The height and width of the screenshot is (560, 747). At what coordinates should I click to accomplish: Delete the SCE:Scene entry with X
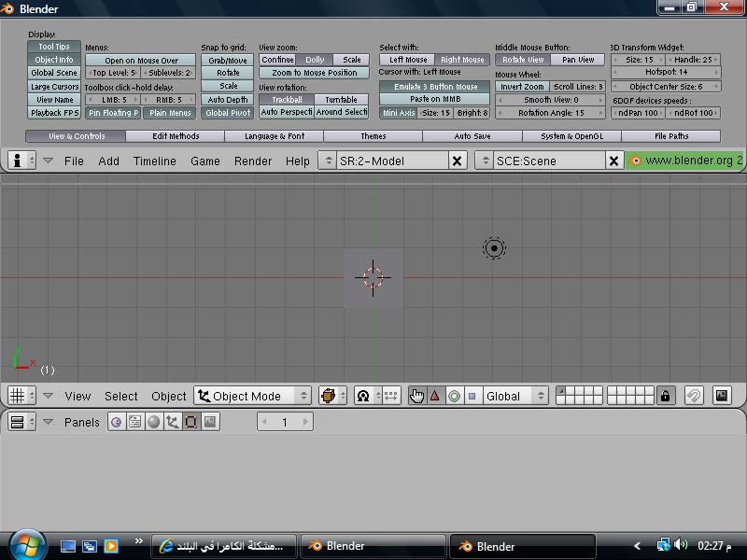(613, 161)
